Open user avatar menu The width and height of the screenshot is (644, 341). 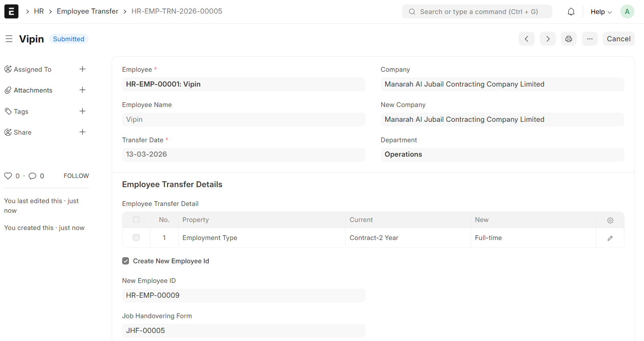(627, 12)
